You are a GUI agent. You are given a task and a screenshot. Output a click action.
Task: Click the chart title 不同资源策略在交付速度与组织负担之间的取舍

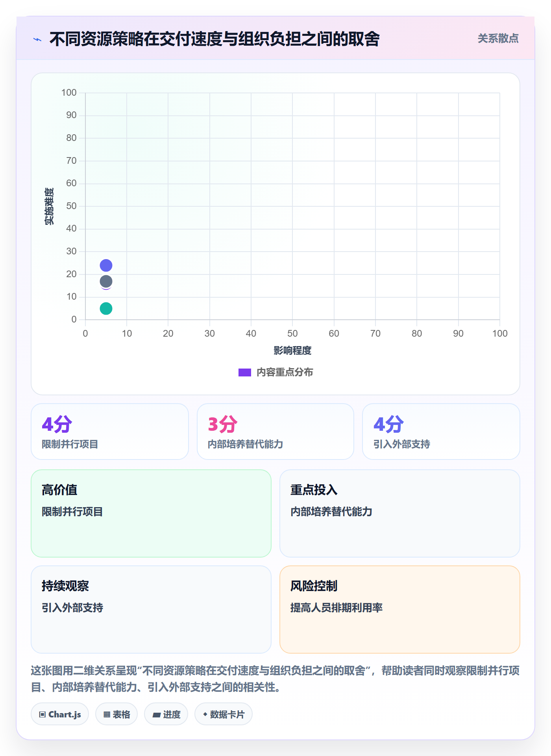point(214,39)
